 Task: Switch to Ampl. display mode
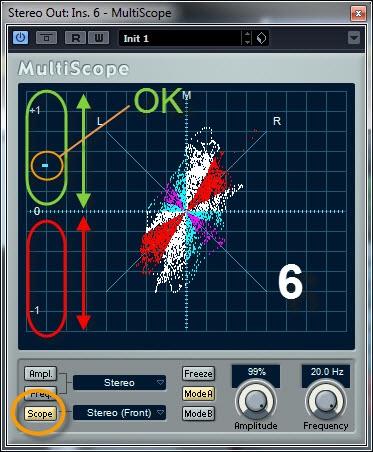pyautogui.click(x=41, y=374)
